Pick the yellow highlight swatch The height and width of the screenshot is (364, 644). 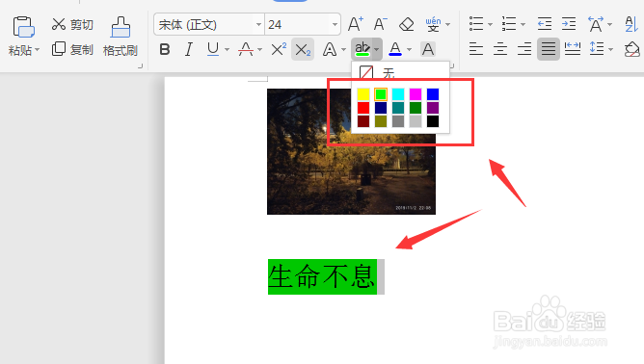(363, 94)
